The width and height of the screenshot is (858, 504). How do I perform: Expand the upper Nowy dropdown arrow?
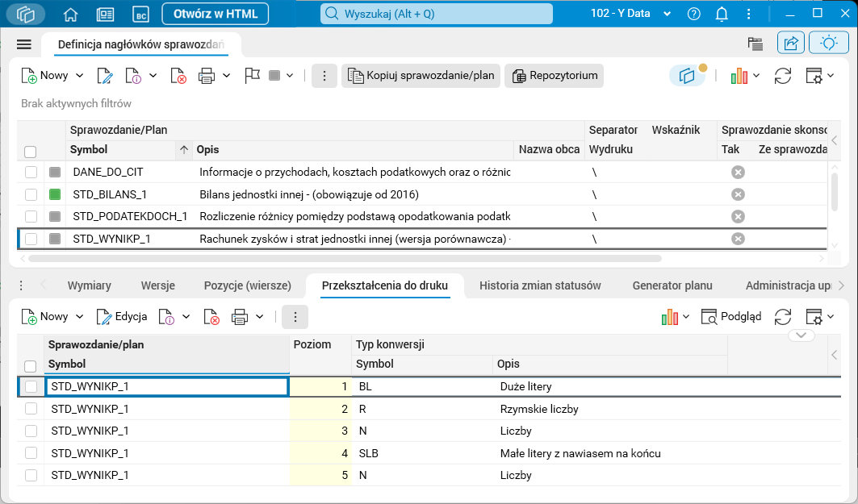[x=79, y=76]
